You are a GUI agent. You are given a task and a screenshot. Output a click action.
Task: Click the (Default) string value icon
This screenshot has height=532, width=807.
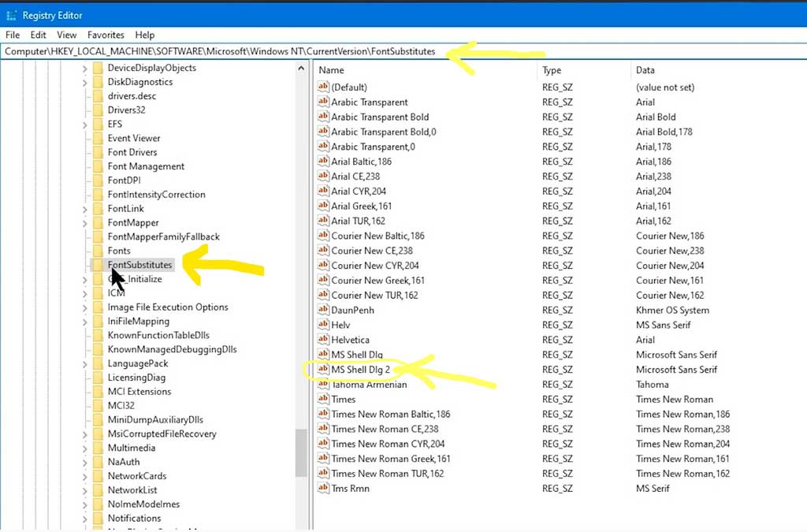point(323,87)
